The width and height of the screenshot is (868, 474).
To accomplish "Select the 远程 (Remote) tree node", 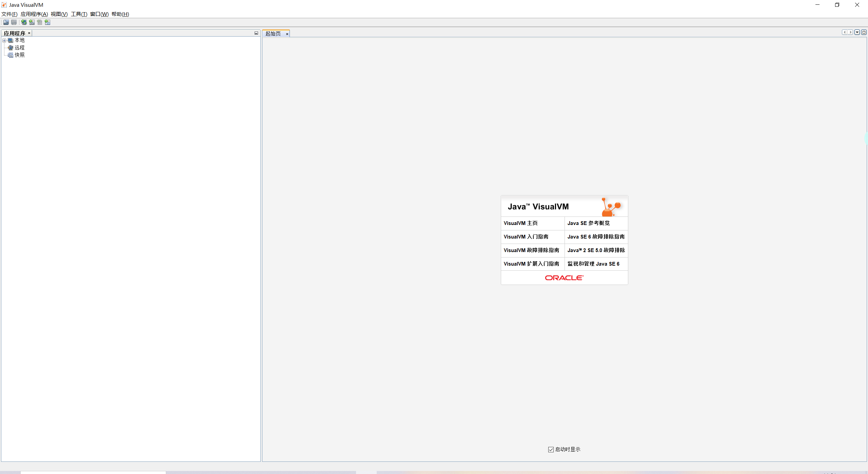I will pyautogui.click(x=19, y=48).
